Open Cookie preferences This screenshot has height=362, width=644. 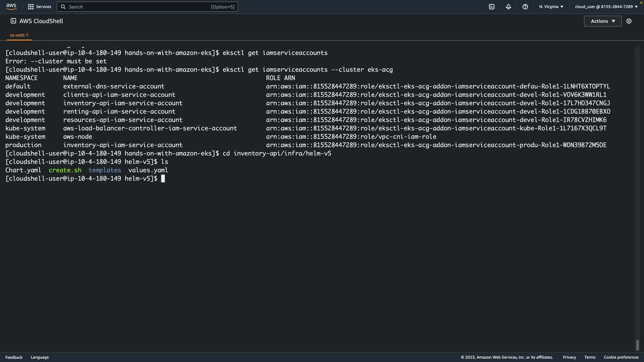pyautogui.click(x=621, y=357)
